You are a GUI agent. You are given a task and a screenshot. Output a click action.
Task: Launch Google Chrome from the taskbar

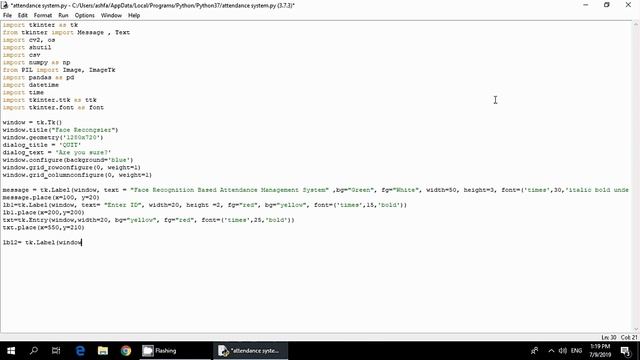tap(126, 351)
